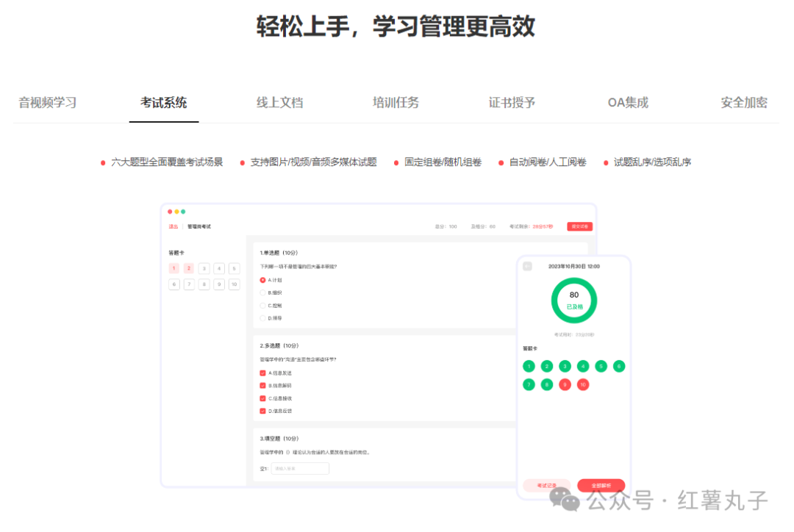The height and width of the screenshot is (532, 794).
Task: Tap green circle 2 on mobile answer card
Action: tap(547, 366)
